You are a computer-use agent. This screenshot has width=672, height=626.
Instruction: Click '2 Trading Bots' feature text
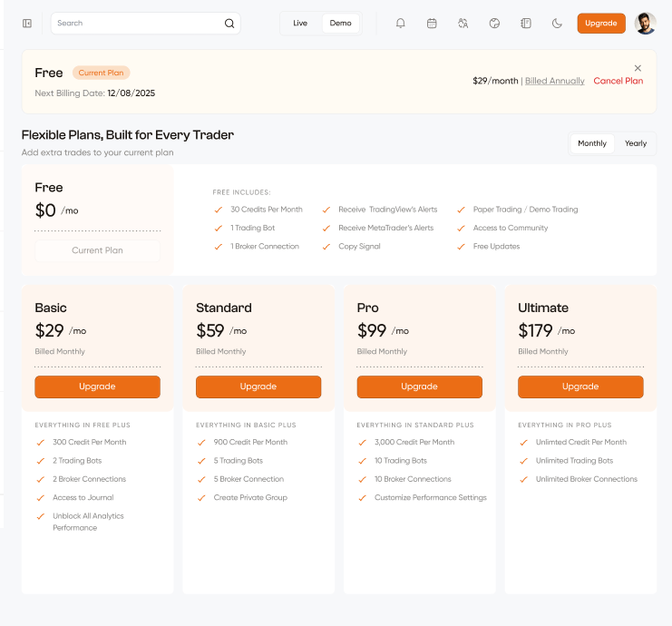point(77,461)
